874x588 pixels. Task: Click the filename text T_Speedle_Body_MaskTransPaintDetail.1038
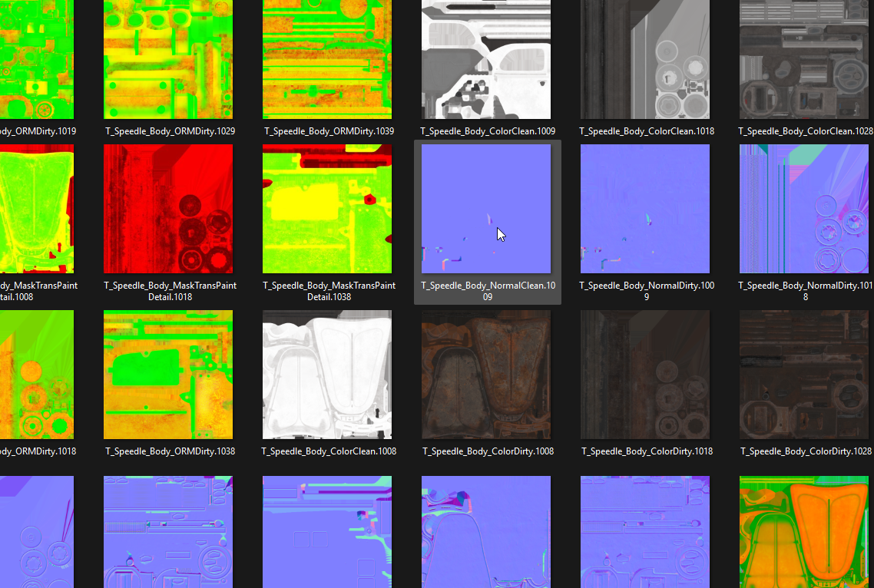pos(329,291)
